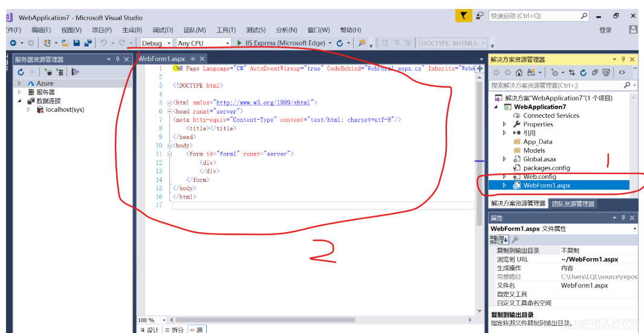The width and height of the screenshot is (644, 333).
Task: Click the 快速启动 quick launch search box
Action: 538,16
